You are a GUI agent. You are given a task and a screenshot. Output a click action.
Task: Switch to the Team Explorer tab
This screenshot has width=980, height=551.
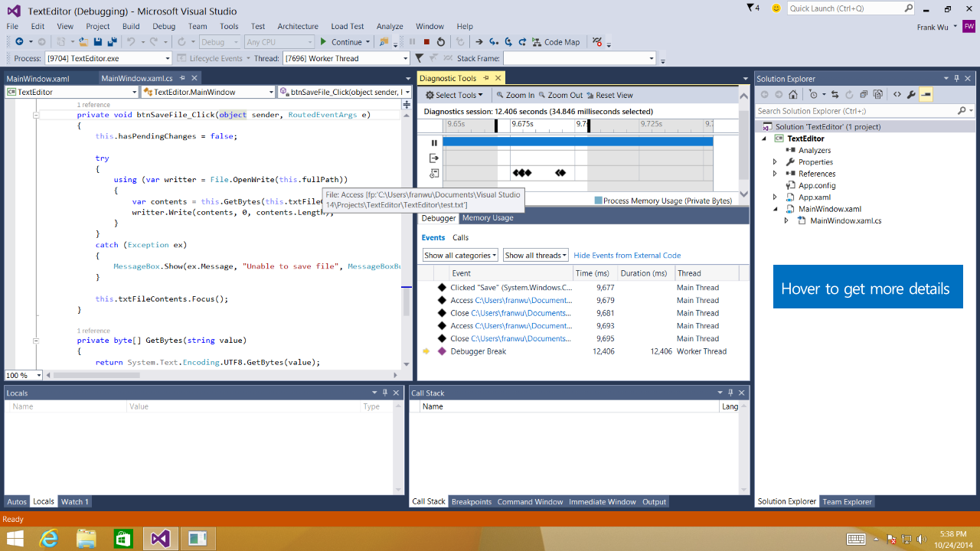click(847, 502)
